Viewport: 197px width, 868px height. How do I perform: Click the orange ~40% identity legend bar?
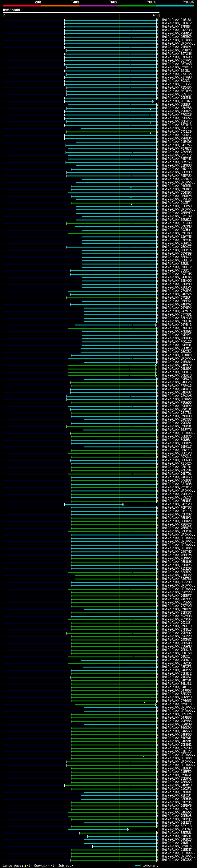[x=60, y=6]
